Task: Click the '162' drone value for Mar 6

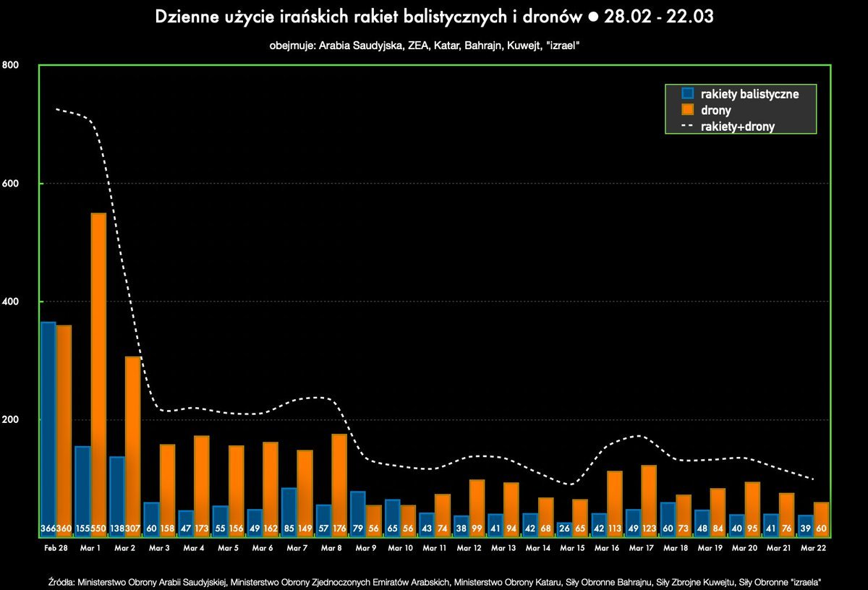Action: pos(271,529)
